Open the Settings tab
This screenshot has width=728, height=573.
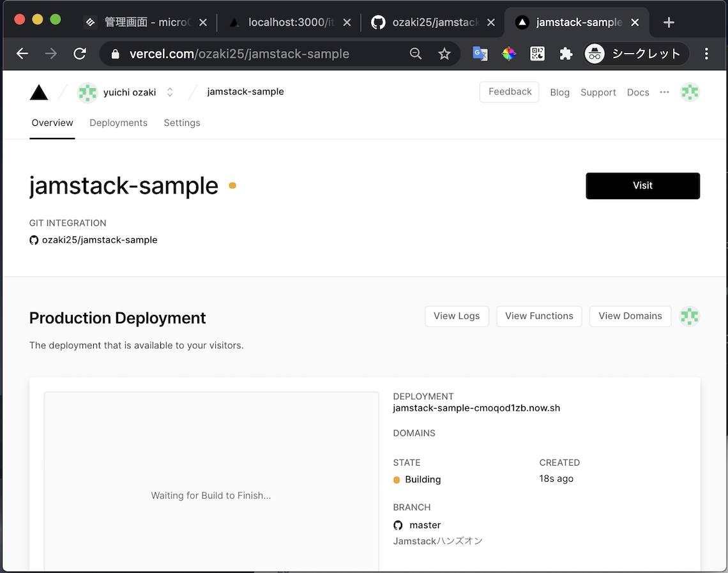click(x=182, y=123)
